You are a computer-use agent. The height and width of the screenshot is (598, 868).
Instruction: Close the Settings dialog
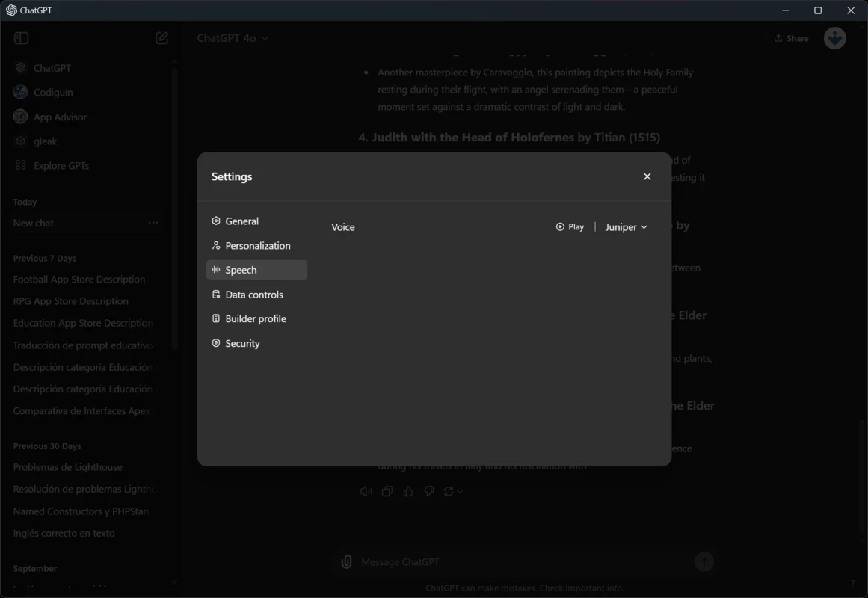tap(647, 176)
